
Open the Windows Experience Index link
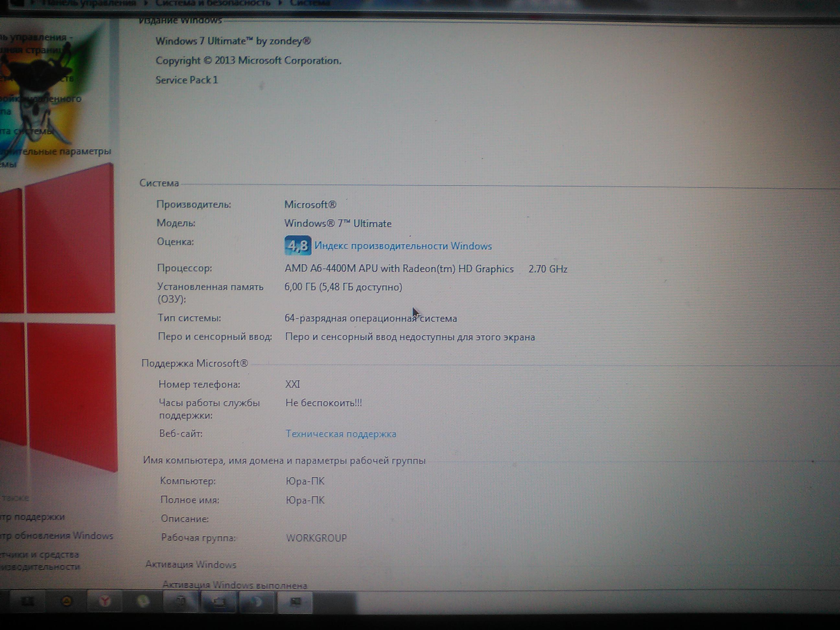click(x=403, y=246)
